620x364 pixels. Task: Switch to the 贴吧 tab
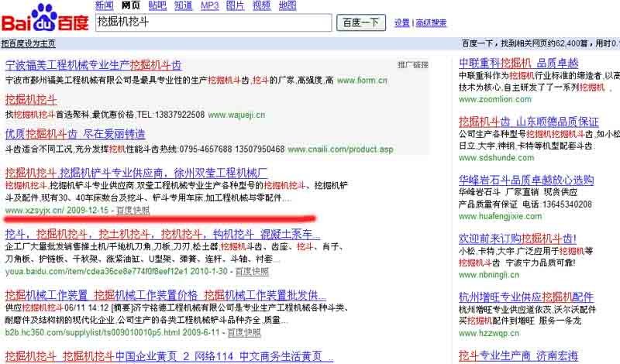pyautogui.click(x=157, y=5)
